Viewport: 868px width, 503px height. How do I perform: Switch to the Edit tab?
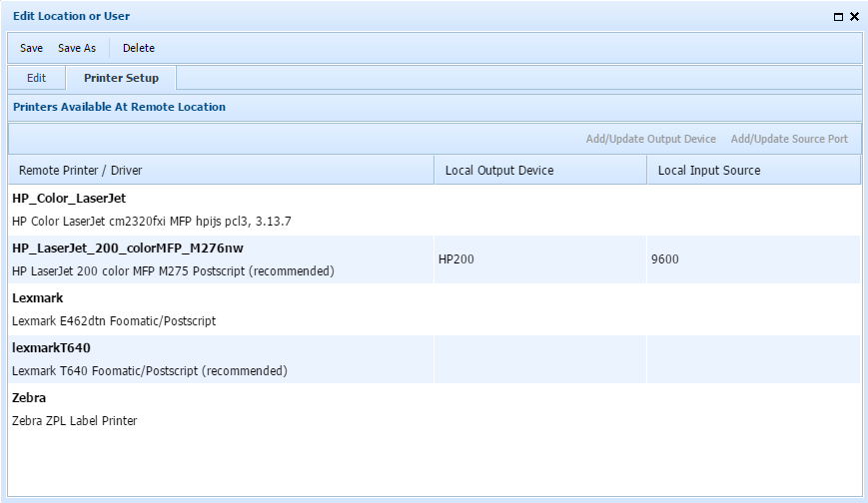tap(36, 78)
